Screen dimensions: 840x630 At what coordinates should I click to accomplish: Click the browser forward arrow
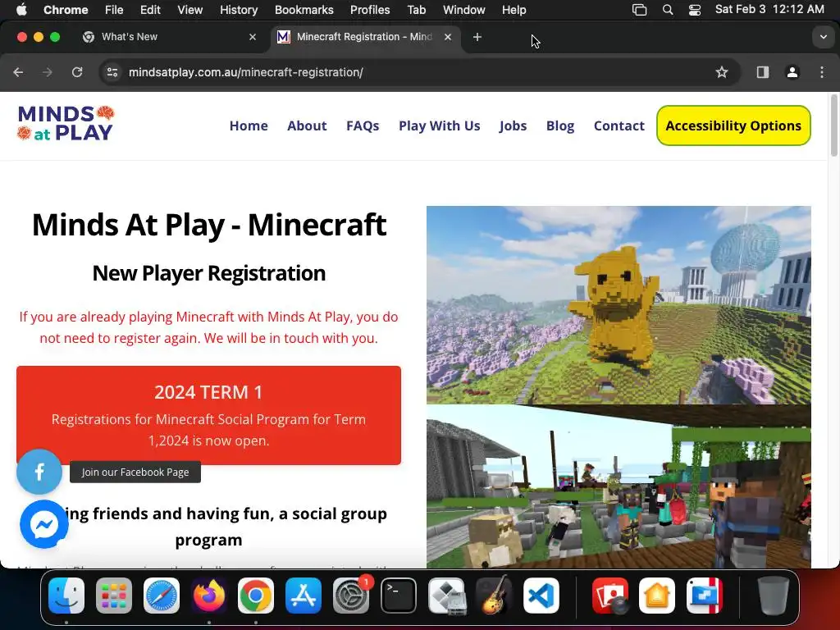pyautogui.click(x=48, y=72)
